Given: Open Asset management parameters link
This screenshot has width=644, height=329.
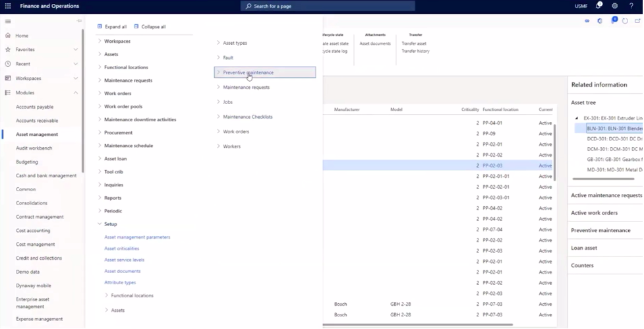Looking at the screenshot, I should (x=137, y=237).
